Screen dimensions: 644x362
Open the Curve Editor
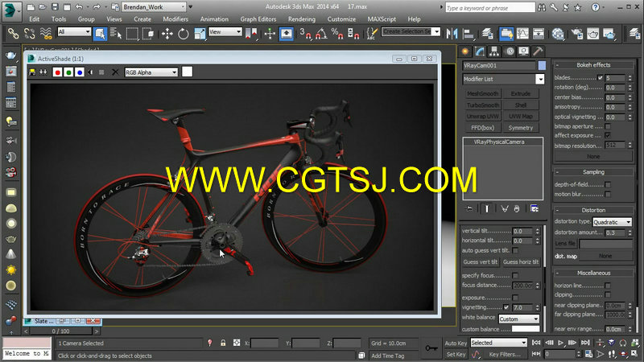point(522,34)
